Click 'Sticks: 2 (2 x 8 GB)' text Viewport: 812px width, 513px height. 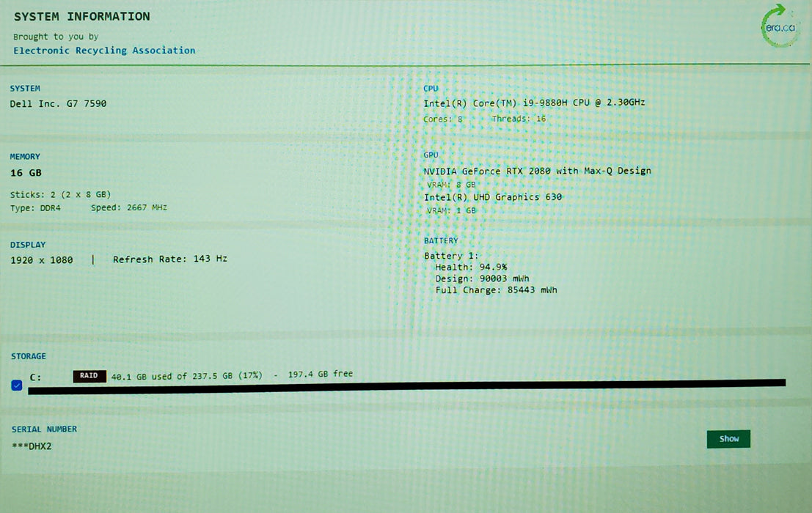[60, 194]
